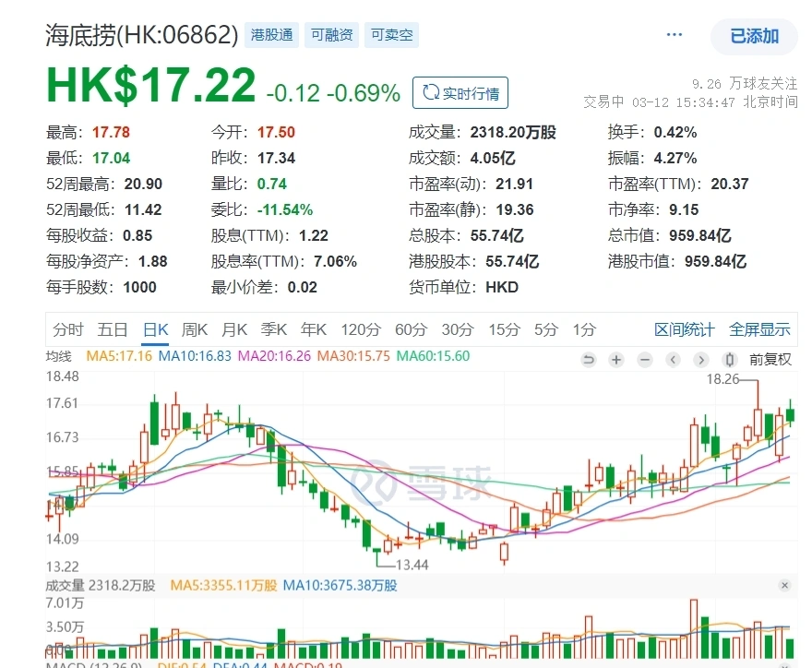Open the three-dot more options menu
Screen dimensions: 812x668
point(675,35)
